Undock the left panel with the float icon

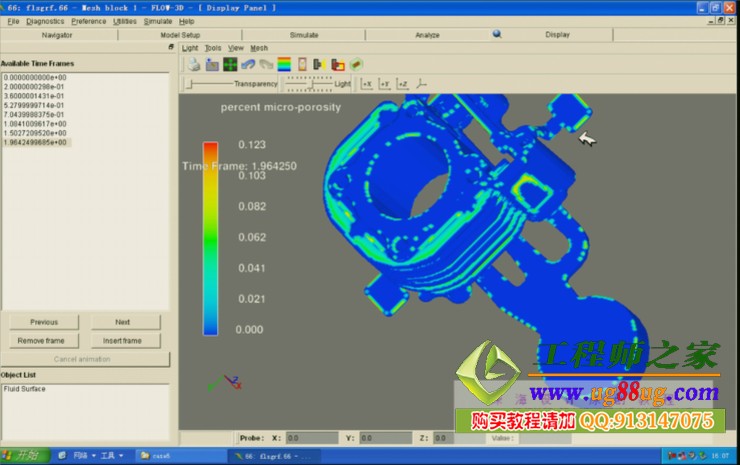pos(171,47)
